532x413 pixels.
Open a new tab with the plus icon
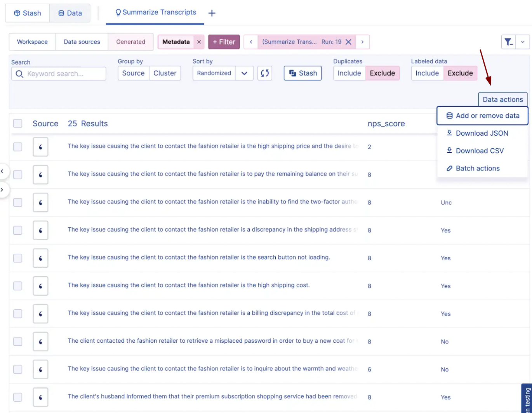pyautogui.click(x=212, y=13)
